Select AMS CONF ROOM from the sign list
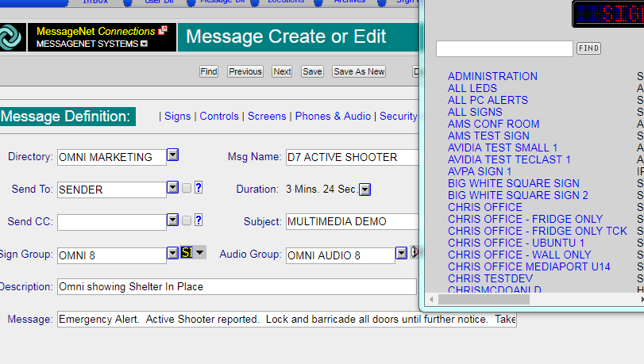Viewport: 644px width, 364px height. 494,124
